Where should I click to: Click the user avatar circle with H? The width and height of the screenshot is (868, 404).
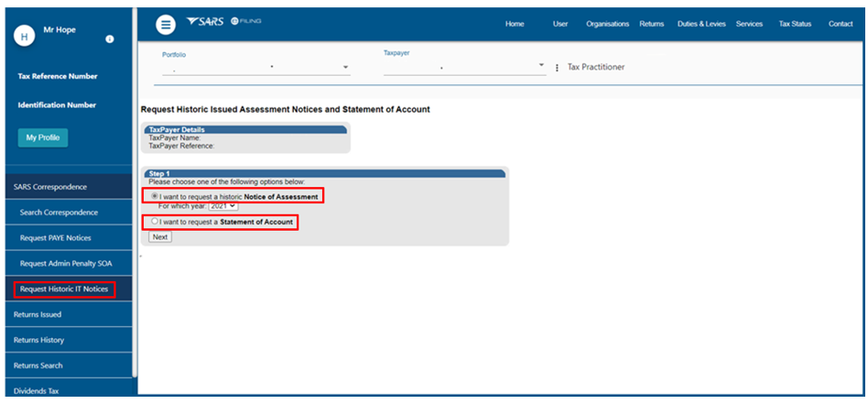pyautogui.click(x=26, y=36)
